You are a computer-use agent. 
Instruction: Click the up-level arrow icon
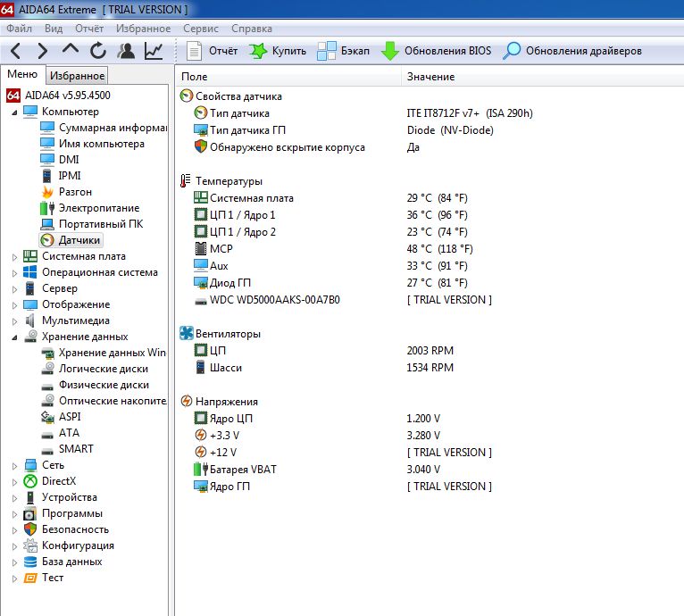coord(71,49)
